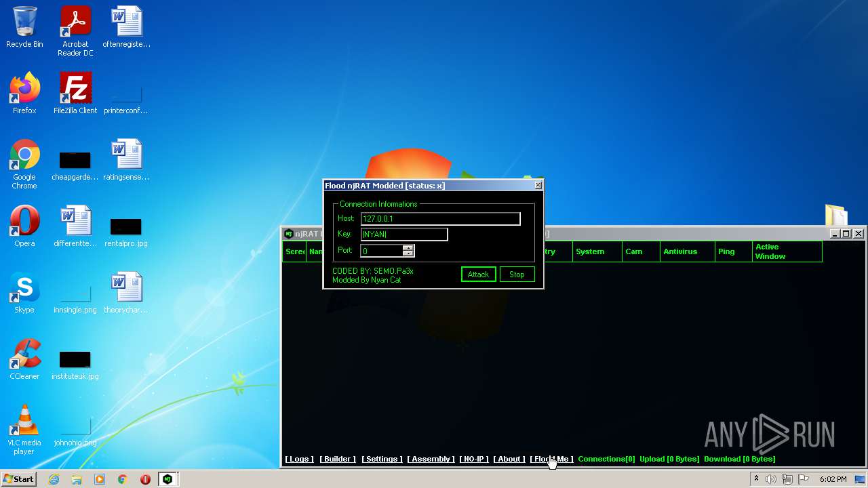This screenshot has width=868, height=488.
Task: Open the Logs menu in njRAT
Action: coord(299,459)
